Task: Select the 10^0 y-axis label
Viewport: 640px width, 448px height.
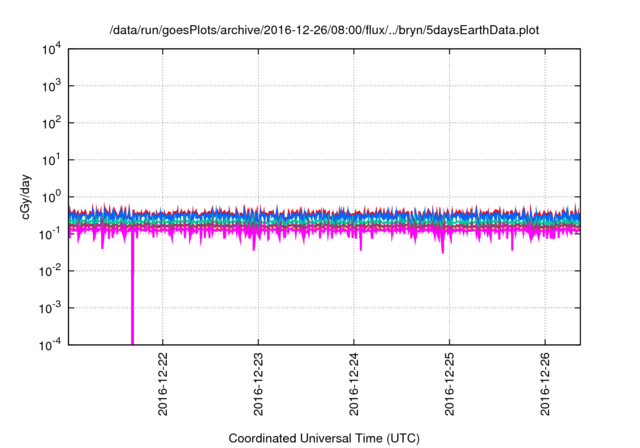Action: point(51,197)
